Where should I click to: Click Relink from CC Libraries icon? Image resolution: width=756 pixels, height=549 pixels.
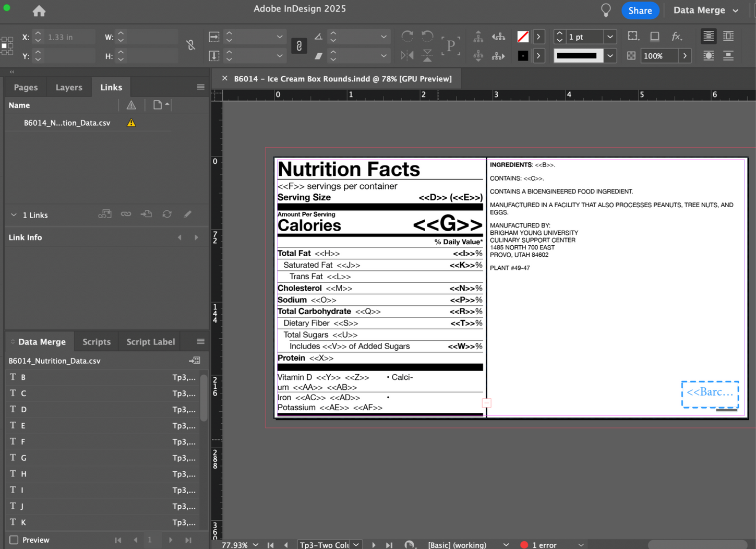click(105, 214)
